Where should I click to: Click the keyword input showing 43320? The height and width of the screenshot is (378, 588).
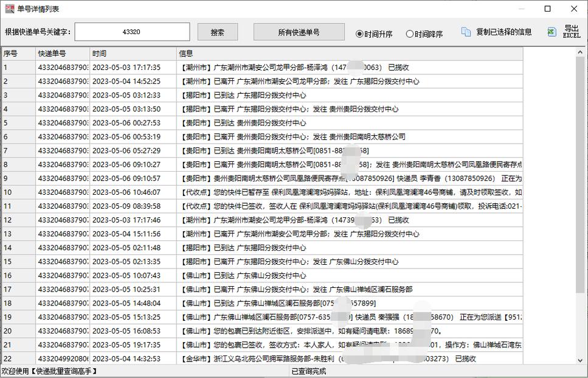[x=134, y=30]
